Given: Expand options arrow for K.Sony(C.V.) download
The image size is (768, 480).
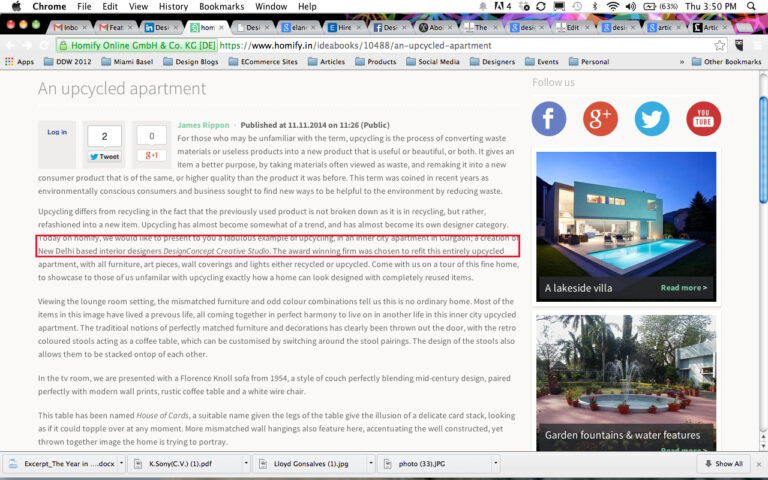Looking at the screenshot, I should [246, 463].
